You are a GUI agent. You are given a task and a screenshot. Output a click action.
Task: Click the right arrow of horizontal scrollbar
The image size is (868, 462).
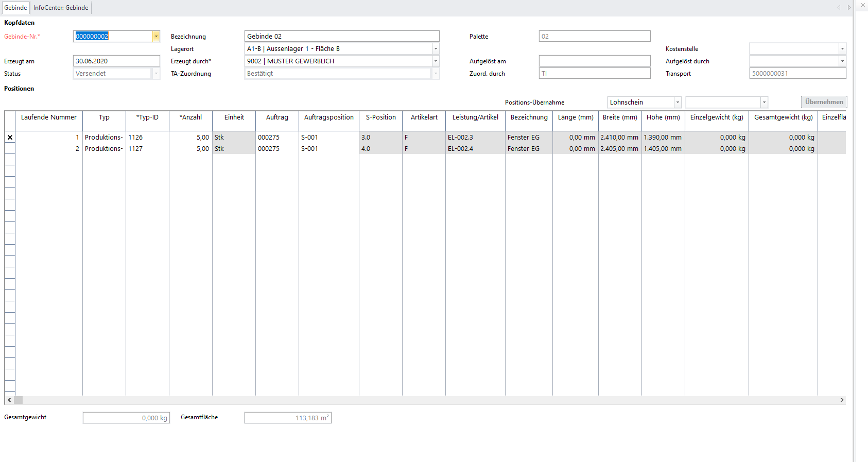pyautogui.click(x=842, y=400)
